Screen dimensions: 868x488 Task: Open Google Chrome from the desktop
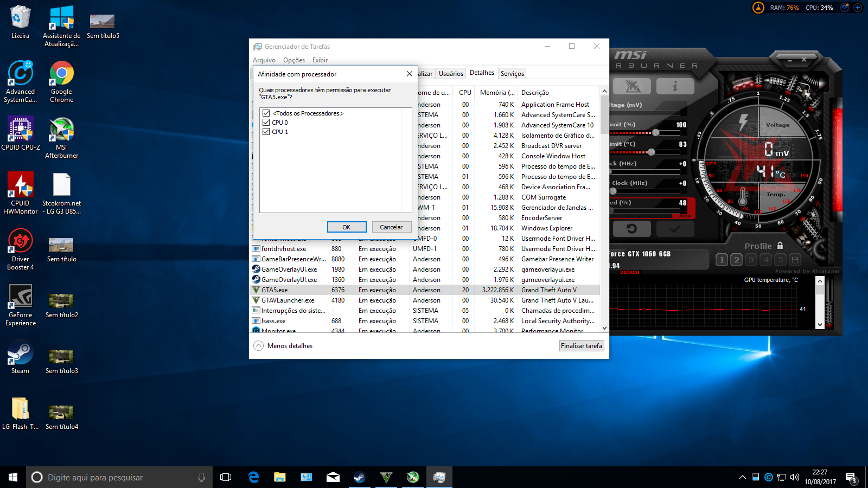(x=62, y=82)
